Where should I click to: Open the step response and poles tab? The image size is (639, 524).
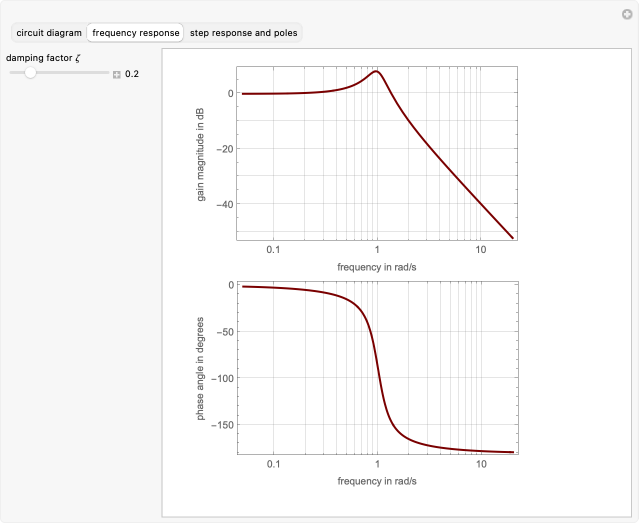[243, 33]
